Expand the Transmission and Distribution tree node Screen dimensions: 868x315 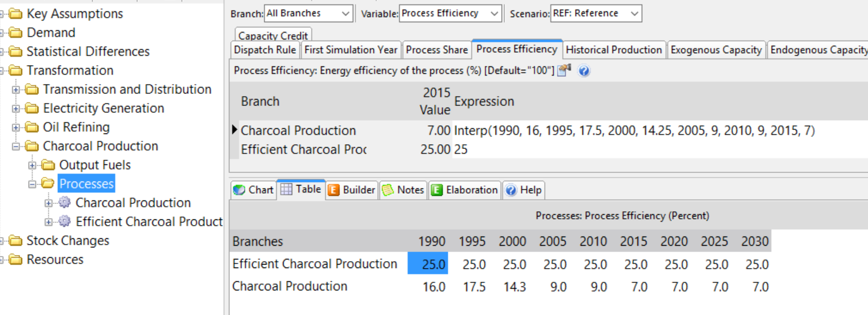15,90
